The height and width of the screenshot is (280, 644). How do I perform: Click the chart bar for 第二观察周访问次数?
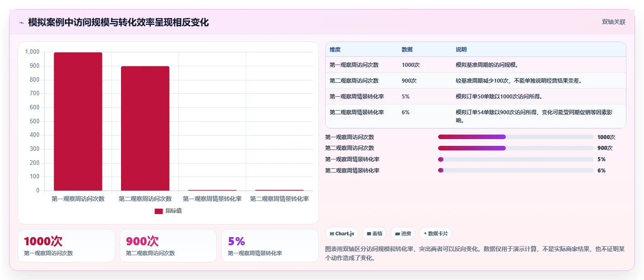click(145, 128)
